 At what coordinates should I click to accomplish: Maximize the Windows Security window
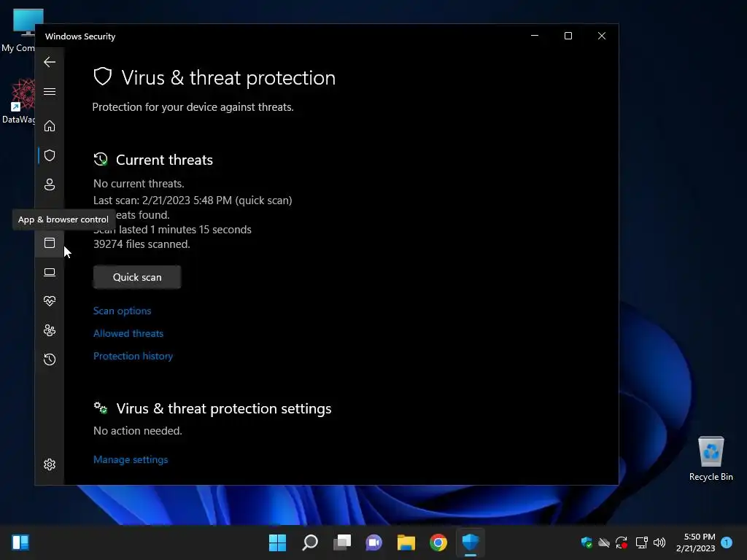coord(568,36)
